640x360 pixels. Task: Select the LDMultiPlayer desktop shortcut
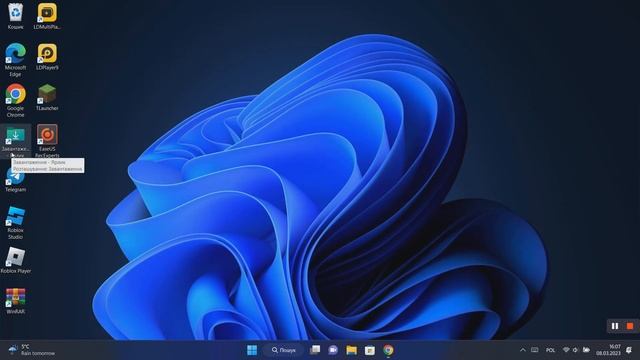point(47,16)
